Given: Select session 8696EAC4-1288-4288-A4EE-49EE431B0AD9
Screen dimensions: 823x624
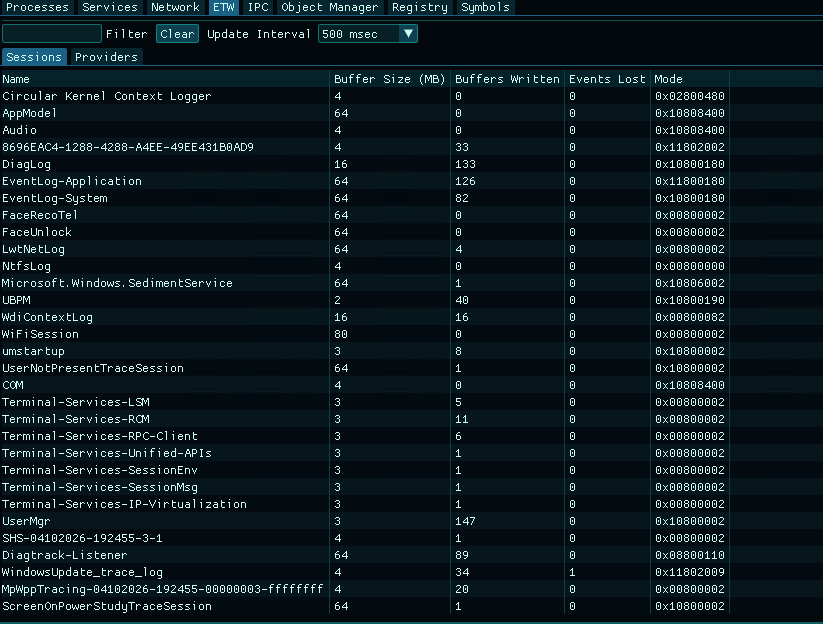Looking at the screenshot, I should [x=365, y=147].
